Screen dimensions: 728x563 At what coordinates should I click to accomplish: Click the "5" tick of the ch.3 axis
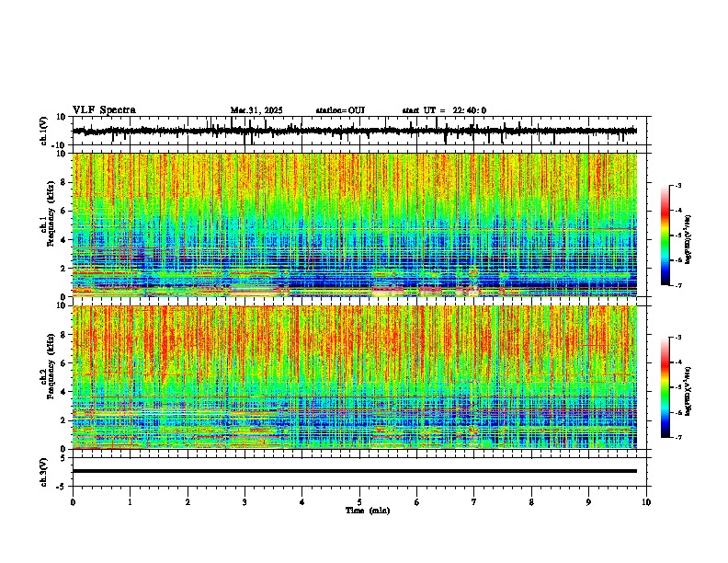click(64, 458)
